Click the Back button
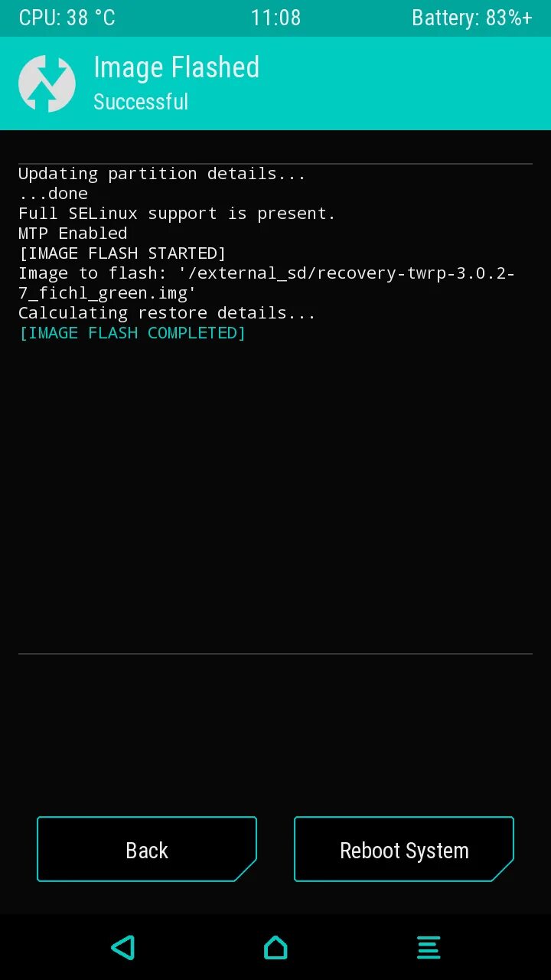Viewport: 551px width, 980px height. (147, 849)
